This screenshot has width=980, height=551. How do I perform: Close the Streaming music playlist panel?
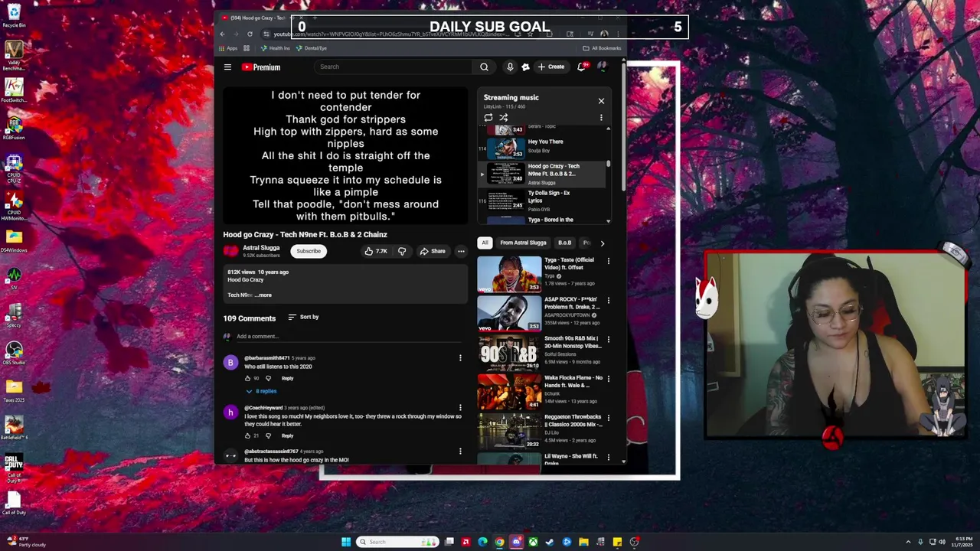click(601, 101)
